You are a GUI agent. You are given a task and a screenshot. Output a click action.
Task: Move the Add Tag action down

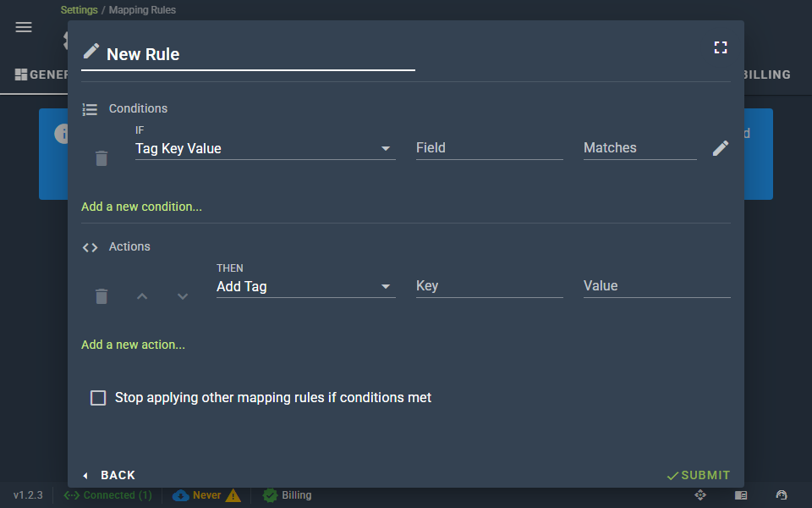point(183,296)
